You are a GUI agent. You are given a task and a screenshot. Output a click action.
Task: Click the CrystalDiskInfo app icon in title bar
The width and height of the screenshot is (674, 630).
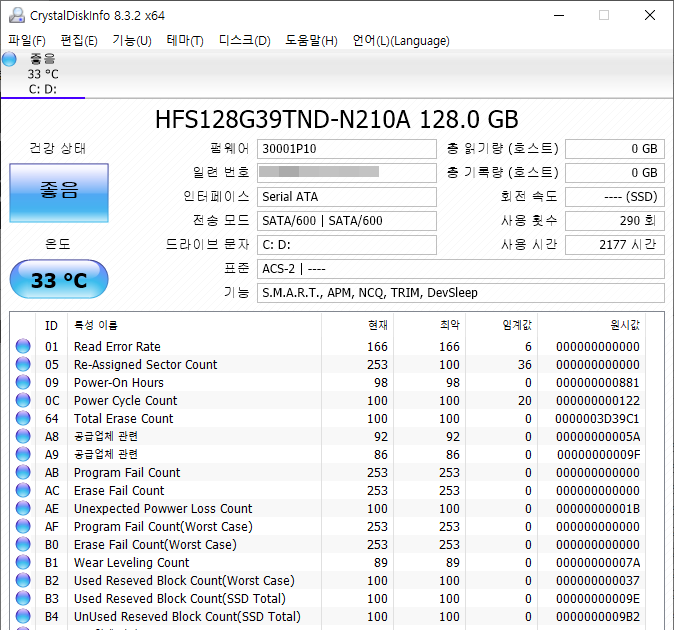point(17,15)
